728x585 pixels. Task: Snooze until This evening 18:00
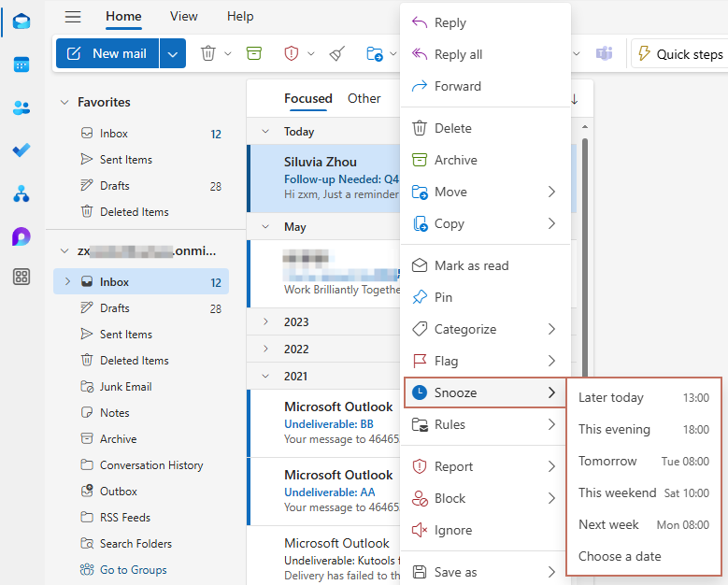[x=644, y=429]
